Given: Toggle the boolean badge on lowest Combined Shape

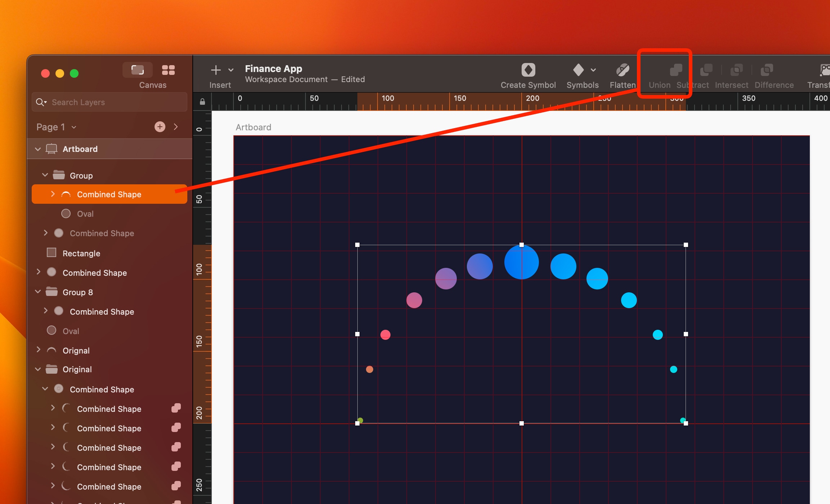Looking at the screenshot, I should point(176,486).
